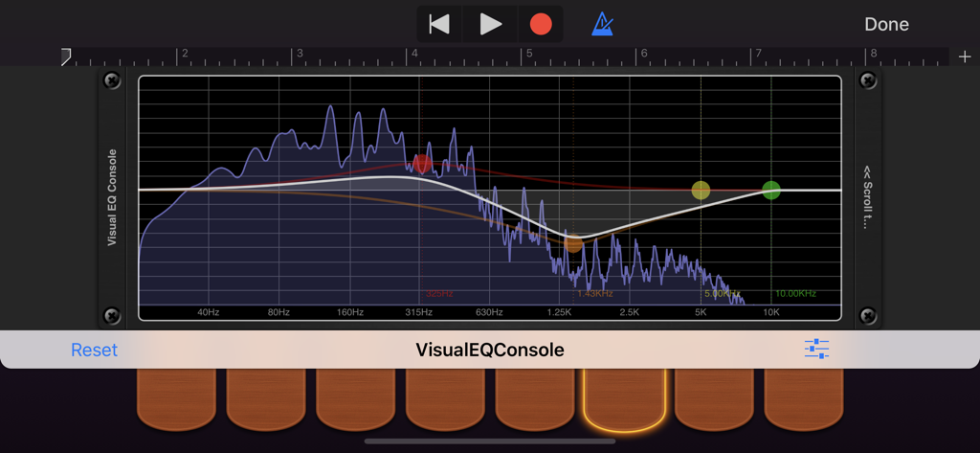Screen dimensions: 980x453
Task: Reset the VisualEQConsole settings
Action: [x=95, y=350]
